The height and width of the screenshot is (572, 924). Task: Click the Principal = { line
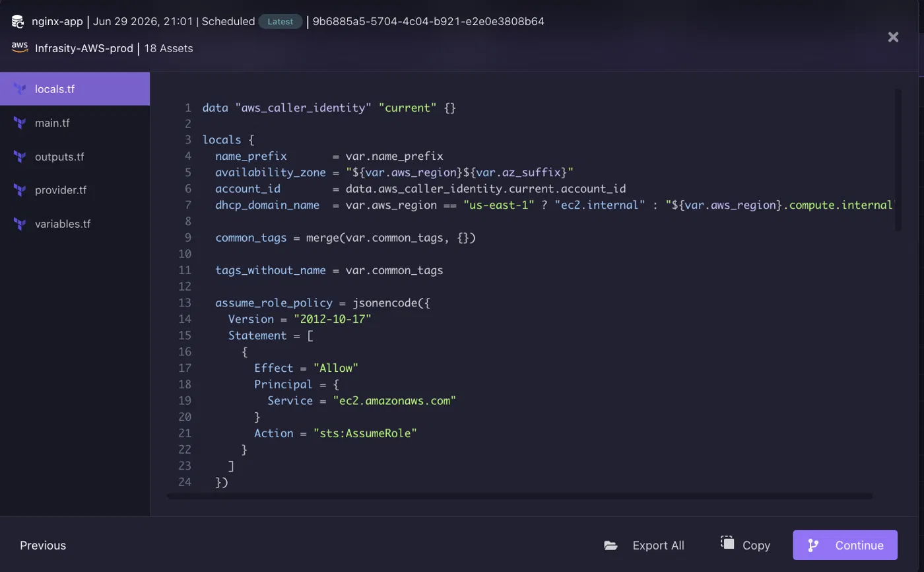(297, 384)
